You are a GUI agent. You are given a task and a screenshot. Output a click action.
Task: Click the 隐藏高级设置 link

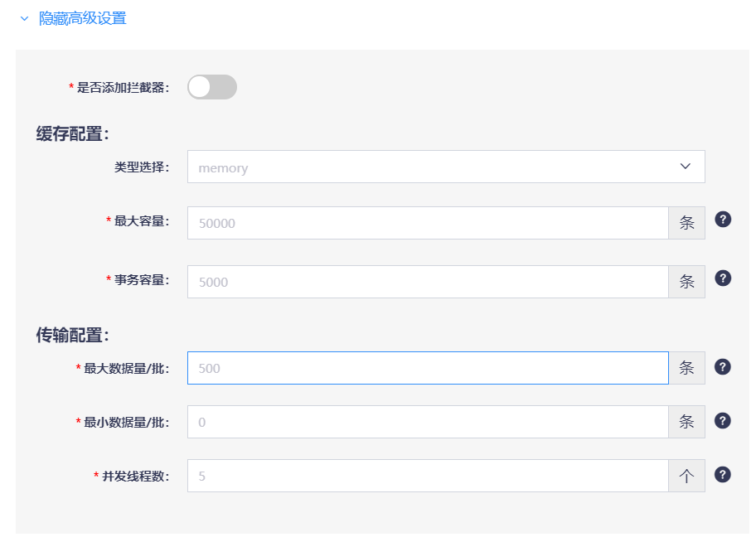(x=82, y=18)
